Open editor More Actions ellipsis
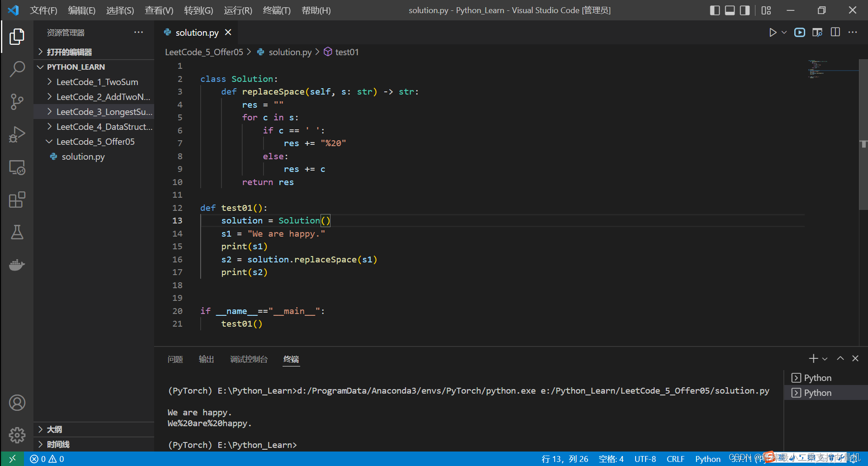This screenshot has height=466, width=868. pos(853,33)
